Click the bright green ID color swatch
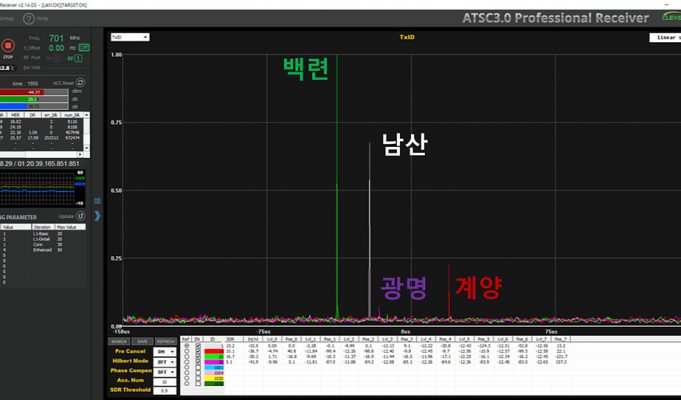This screenshot has height=400, width=681. pyautogui.click(x=214, y=357)
